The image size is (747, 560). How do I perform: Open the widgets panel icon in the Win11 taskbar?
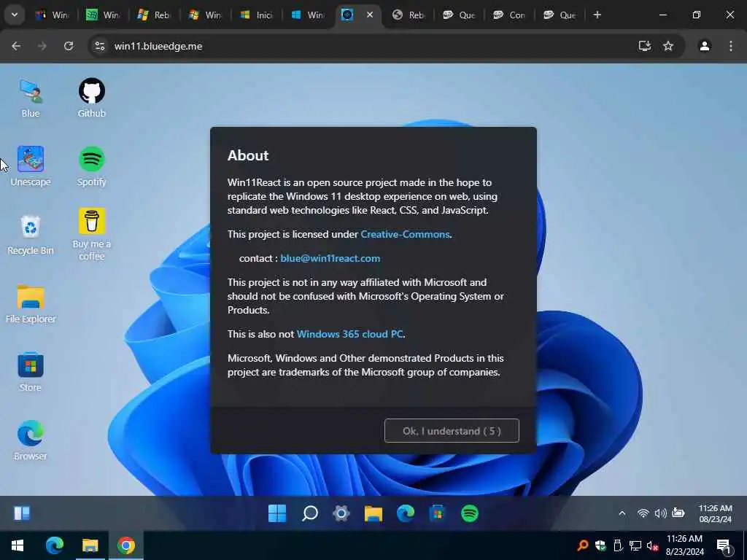(22, 513)
